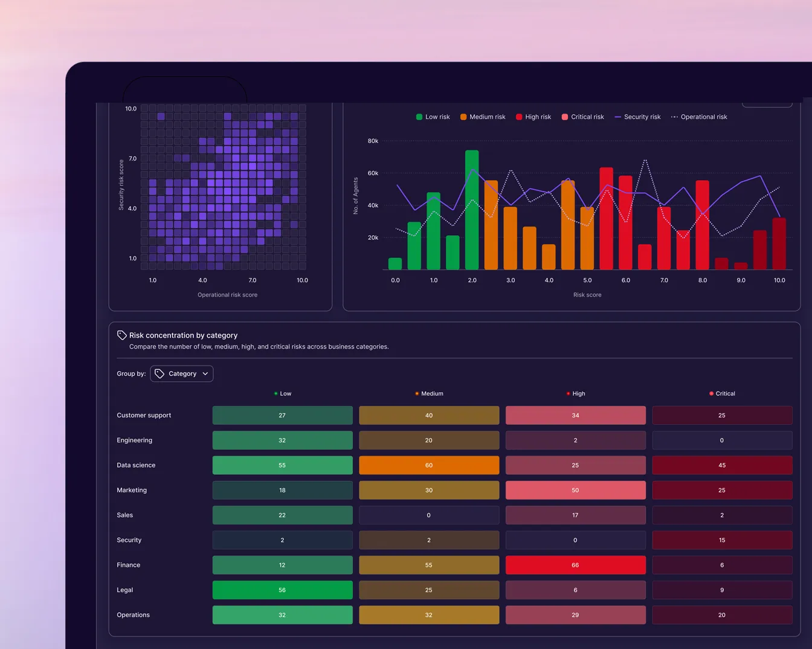Click the orange Medium risk legend swatch
This screenshot has height=649, width=812.
tap(463, 117)
